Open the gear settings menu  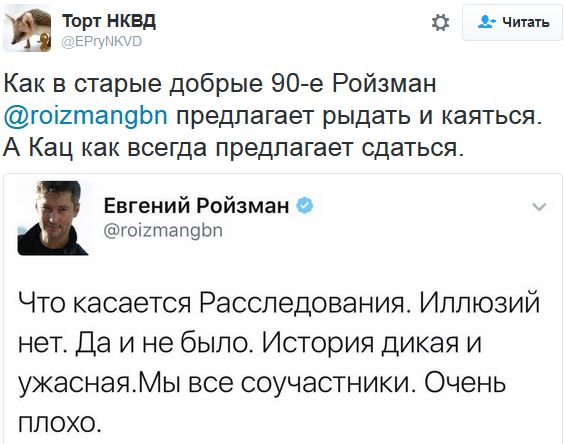440,22
